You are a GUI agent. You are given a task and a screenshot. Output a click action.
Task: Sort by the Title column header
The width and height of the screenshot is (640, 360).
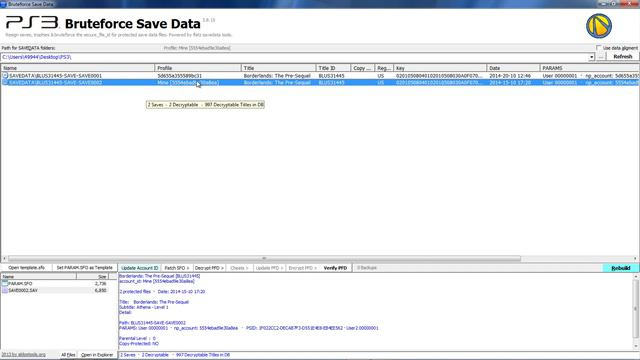pyautogui.click(x=279, y=68)
